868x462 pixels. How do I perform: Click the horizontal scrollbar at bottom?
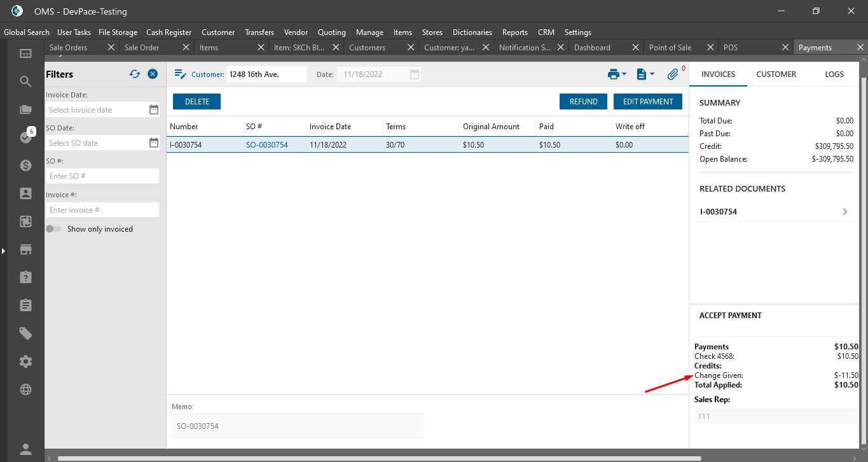pos(379,458)
